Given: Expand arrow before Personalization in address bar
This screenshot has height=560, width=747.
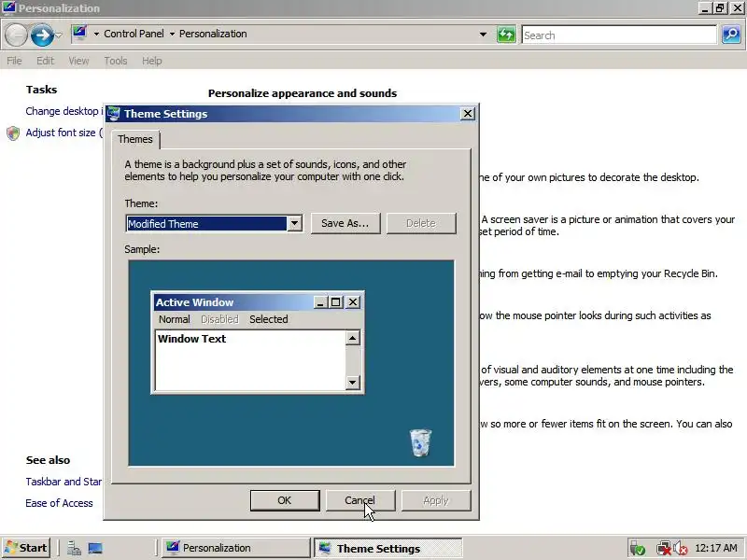Looking at the screenshot, I should pyautogui.click(x=172, y=34).
